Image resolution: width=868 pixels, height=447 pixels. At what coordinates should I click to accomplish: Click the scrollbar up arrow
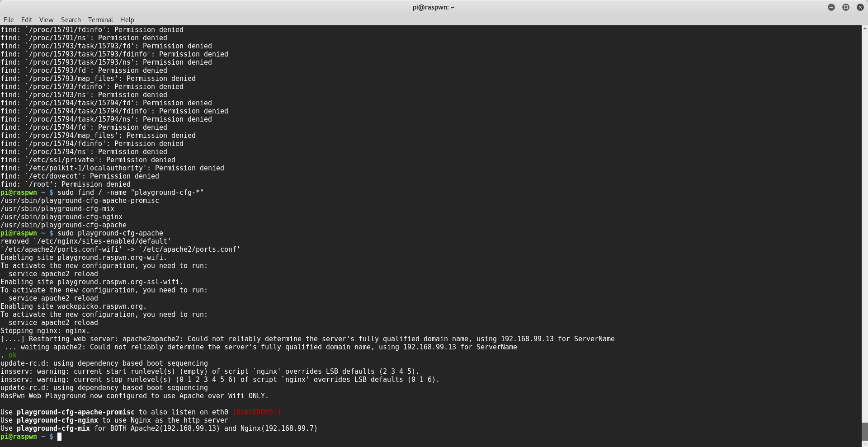pos(864,28)
